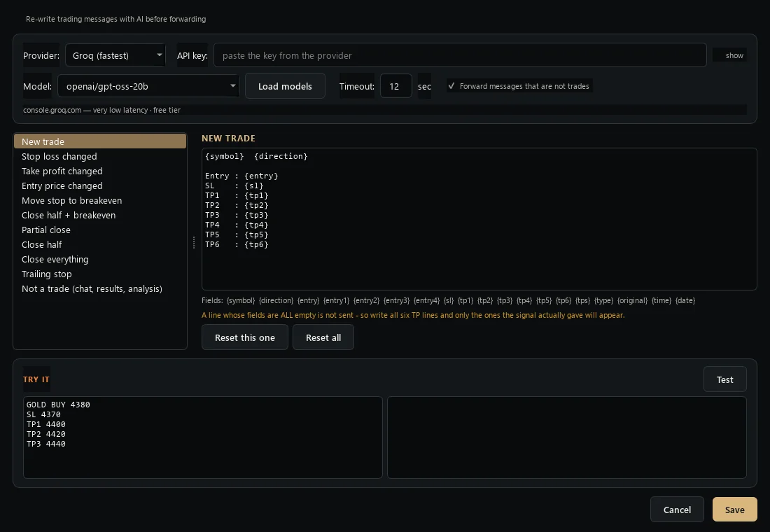Click the splitter handle between list and editor
The width and height of the screenshot is (770, 532).
(x=194, y=242)
